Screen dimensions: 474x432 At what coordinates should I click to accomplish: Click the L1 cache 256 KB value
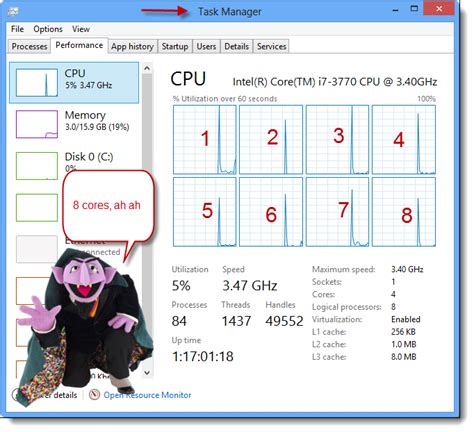pyautogui.click(x=403, y=332)
